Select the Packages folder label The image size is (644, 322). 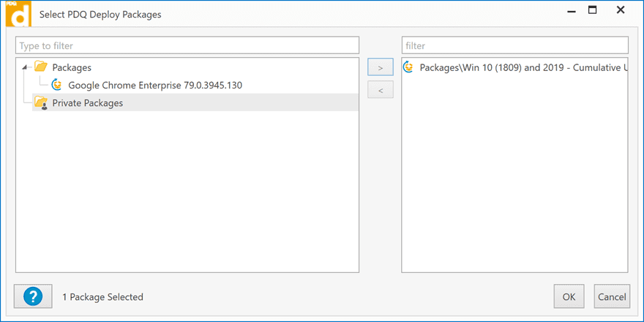[x=72, y=67]
